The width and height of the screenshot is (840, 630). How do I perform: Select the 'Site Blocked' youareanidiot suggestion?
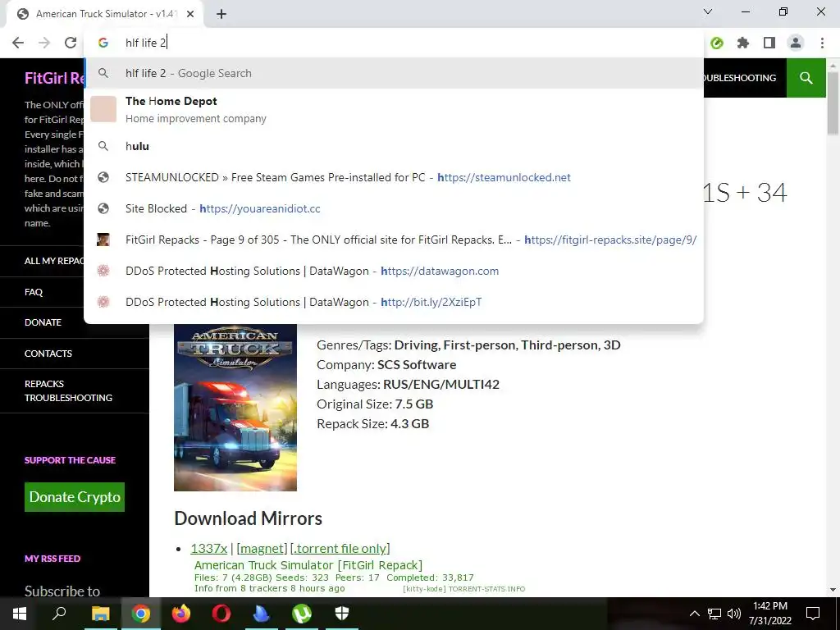(x=394, y=208)
